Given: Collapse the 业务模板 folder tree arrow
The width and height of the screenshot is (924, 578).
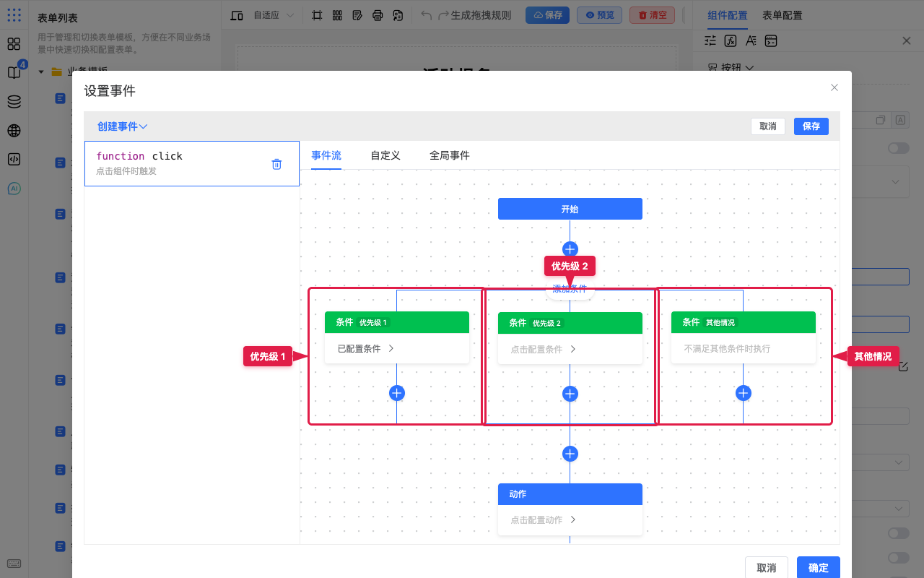Looking at the screenshot, I should (41, 72).
